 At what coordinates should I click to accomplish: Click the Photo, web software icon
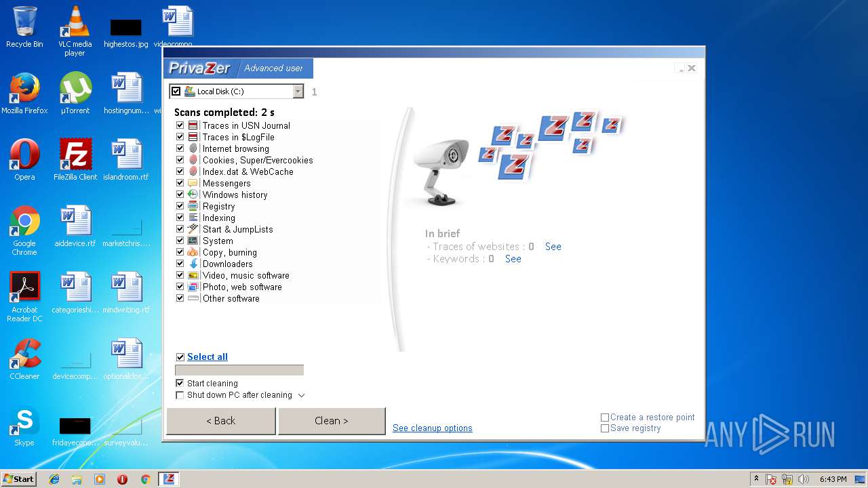pos(193,287)
